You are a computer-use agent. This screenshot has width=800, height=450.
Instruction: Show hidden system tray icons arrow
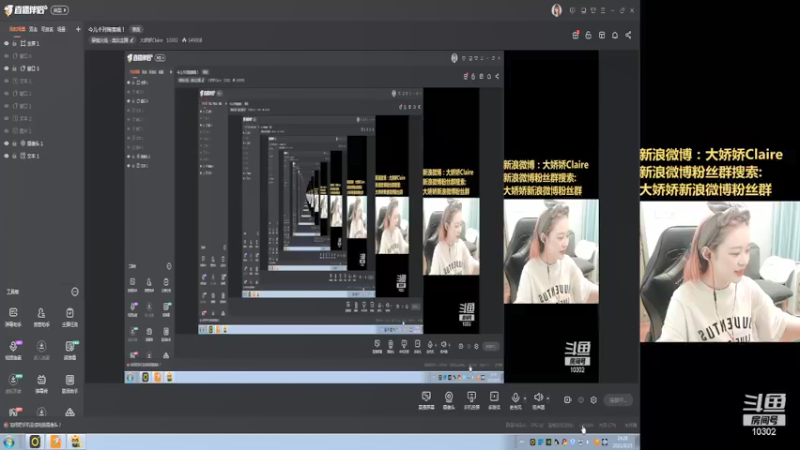pyautogui.click(x=521, y=442)
